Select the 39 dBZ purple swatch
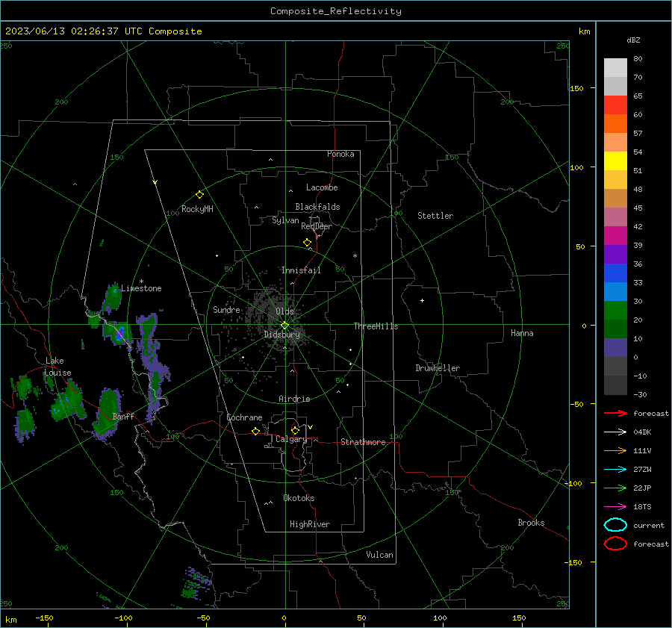 point(615,254)
